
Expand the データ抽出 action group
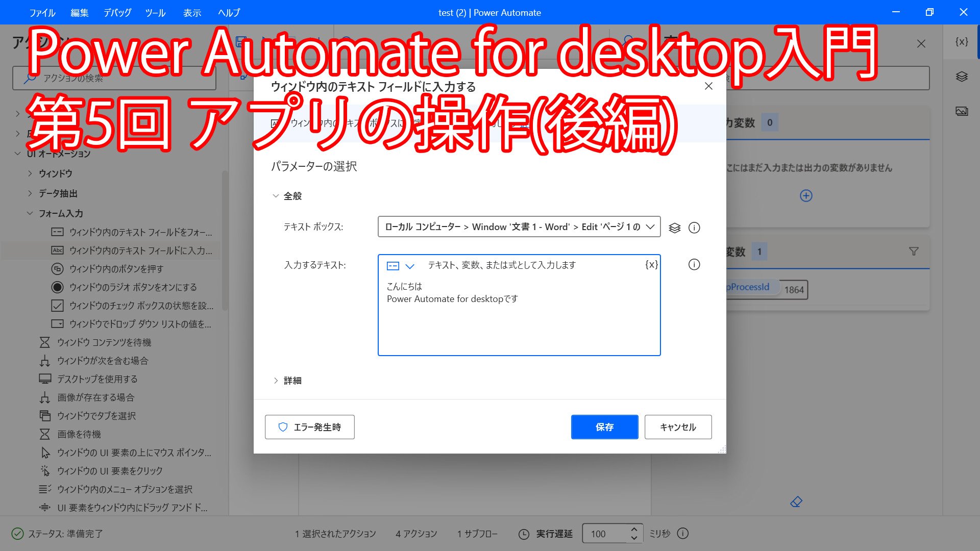tap(30, 193)
